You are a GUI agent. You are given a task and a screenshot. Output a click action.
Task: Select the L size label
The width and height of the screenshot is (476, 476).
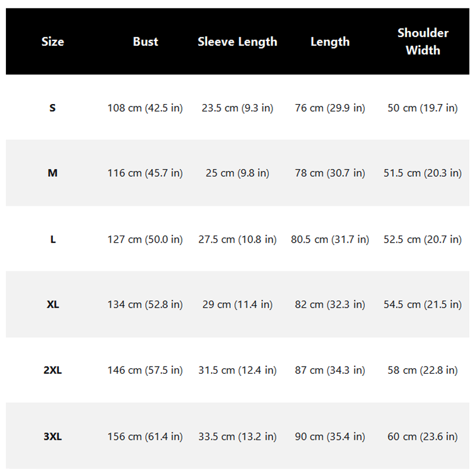53,239
